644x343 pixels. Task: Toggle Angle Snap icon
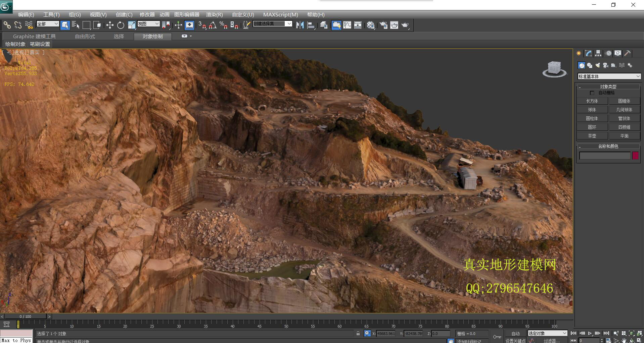coord(213,25)
